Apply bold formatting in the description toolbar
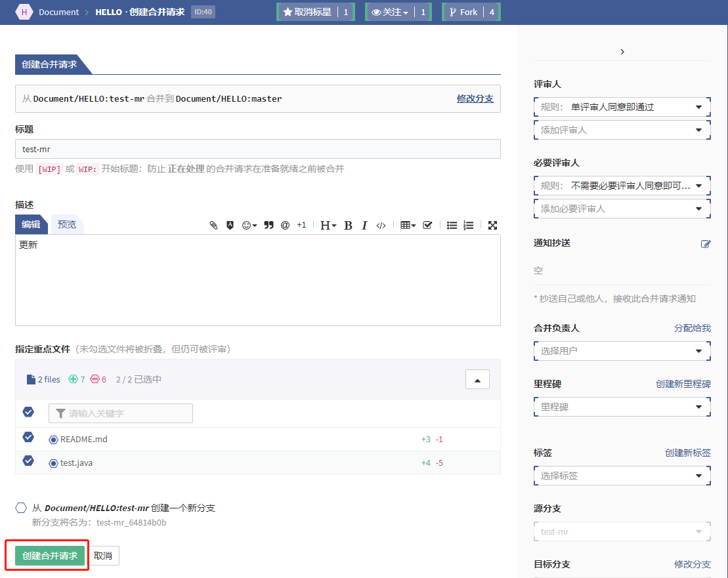This screenshot has width=728, height=578. click(x=348, y=225)
